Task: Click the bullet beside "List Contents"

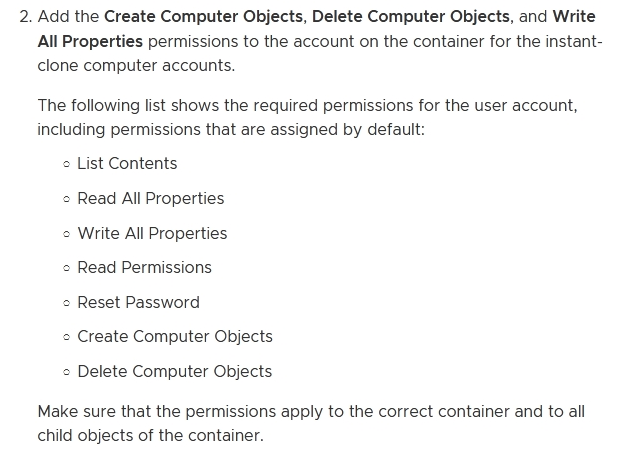Action: 66,164
